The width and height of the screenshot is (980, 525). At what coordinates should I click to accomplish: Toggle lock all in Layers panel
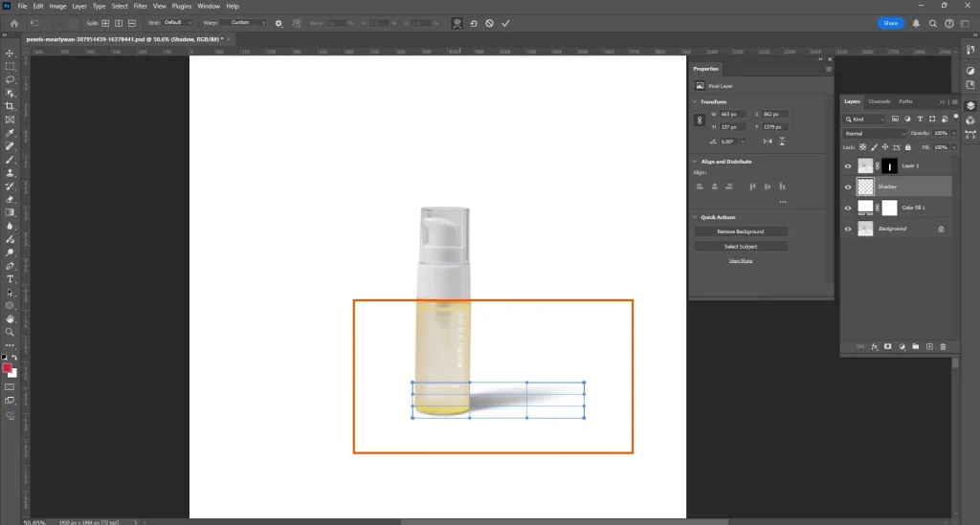[908, 147]
